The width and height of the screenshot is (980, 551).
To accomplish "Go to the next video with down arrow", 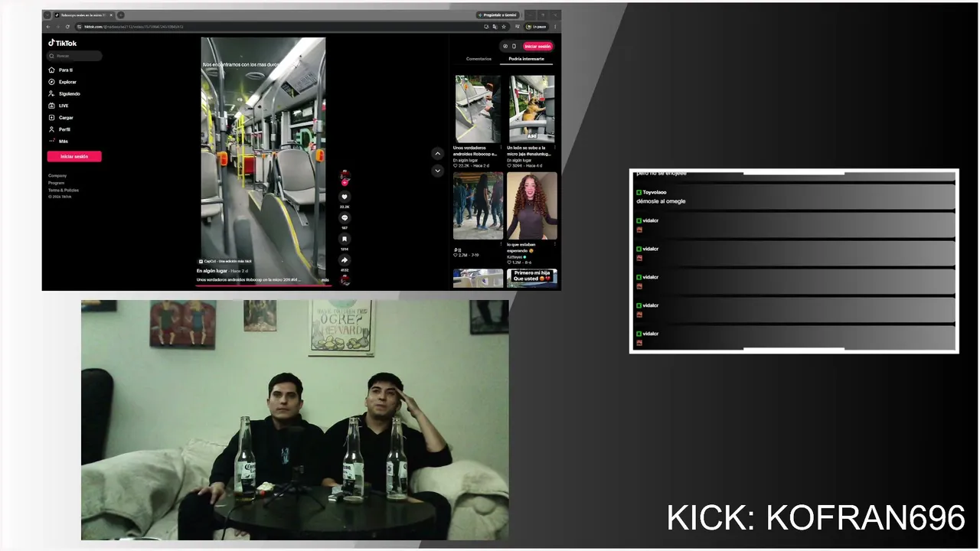I will click(437, 171).
